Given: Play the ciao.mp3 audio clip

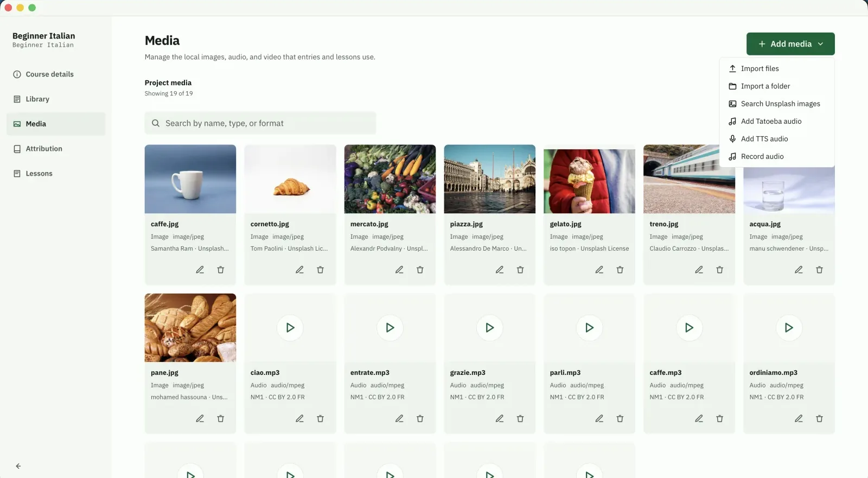Looking at the screenshot, I should (290, 328).
